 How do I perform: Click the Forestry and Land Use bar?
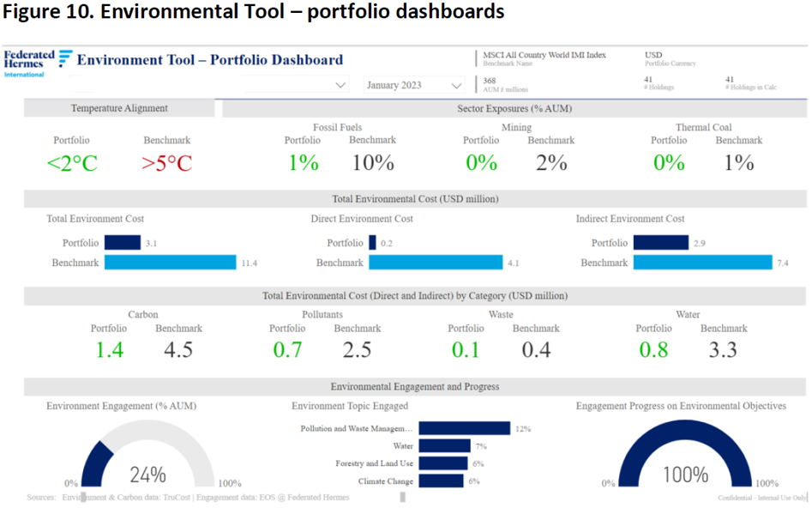click(x=443, y=463)
